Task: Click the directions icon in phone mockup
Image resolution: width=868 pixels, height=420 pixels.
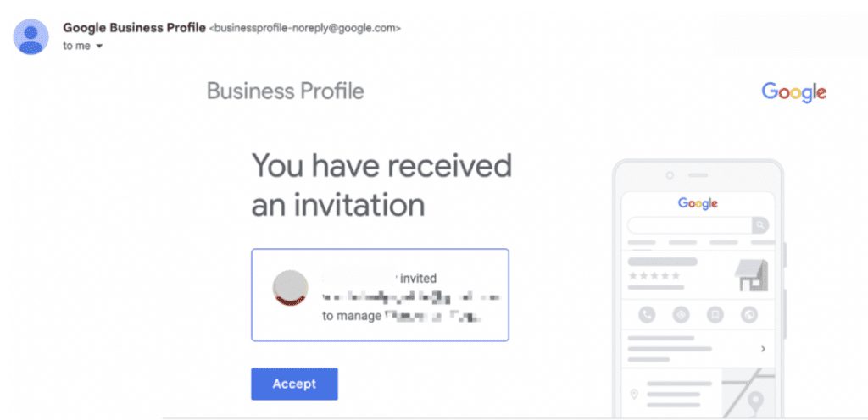Action: point(681,315)
